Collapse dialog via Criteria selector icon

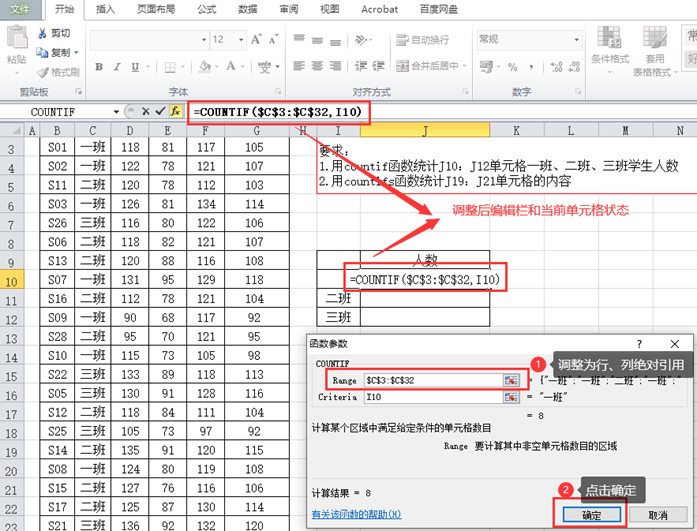[x=511, y=397]
